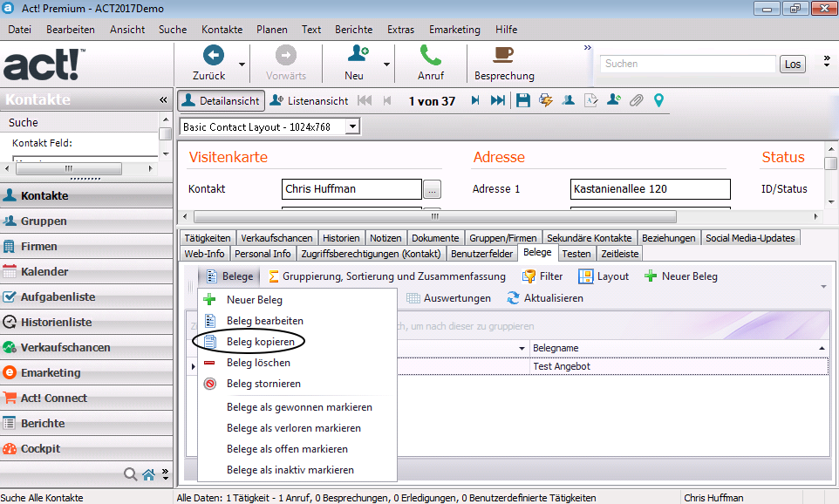Choose Belege als gewonnen markieren

pos(297,407)
